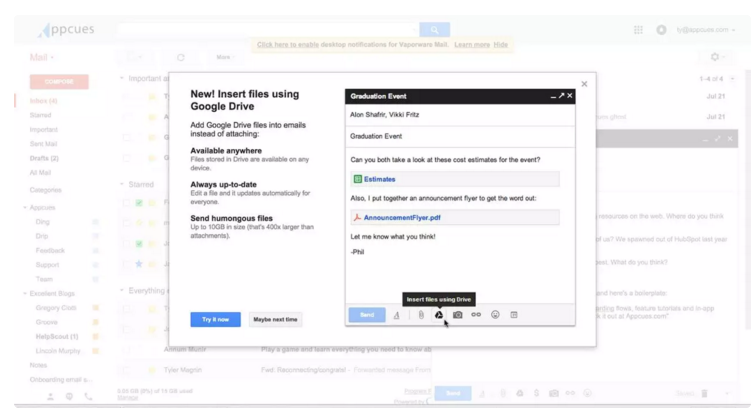Click the paperclip attach files icon
The image size is (752, 419).
click(421, 315)
